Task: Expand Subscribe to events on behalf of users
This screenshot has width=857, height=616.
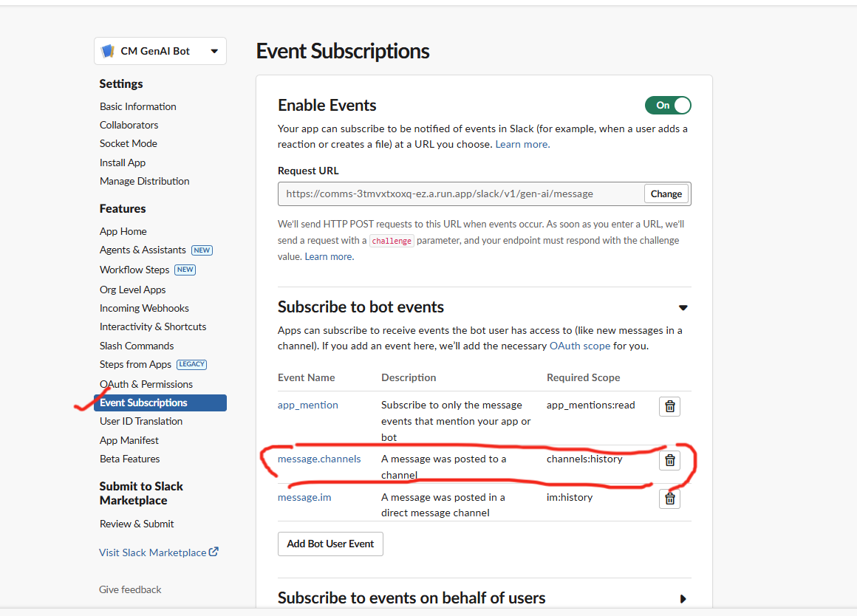Action: point(683,598)
